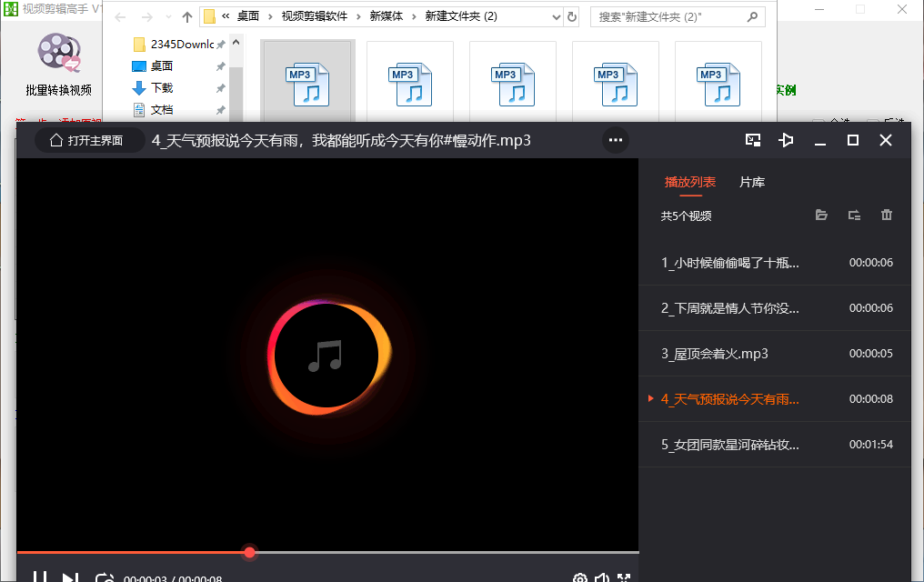Go up one folder with Explorer up arrow
This screenshot has height=582, width=924.
coord(186,17)
